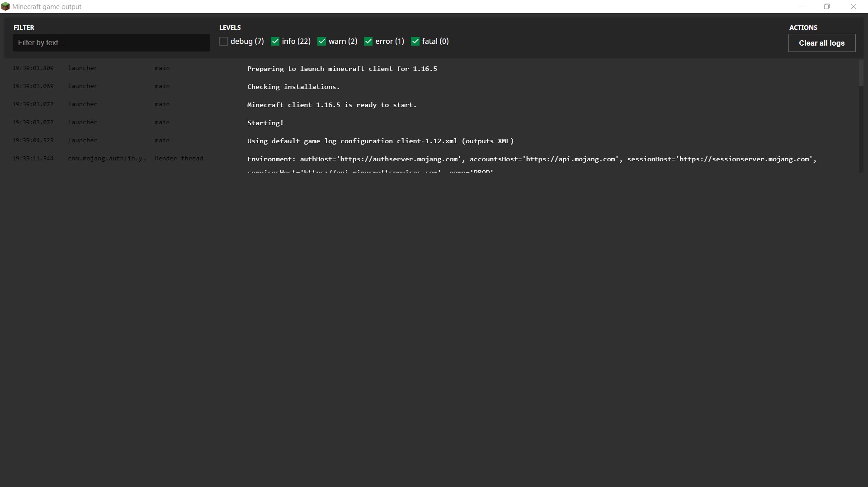Click the Minecraft grass block window icon

[5, 7]
